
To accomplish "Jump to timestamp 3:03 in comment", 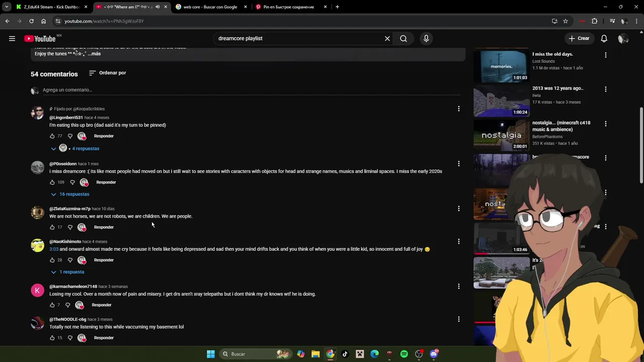I will 54,249.
